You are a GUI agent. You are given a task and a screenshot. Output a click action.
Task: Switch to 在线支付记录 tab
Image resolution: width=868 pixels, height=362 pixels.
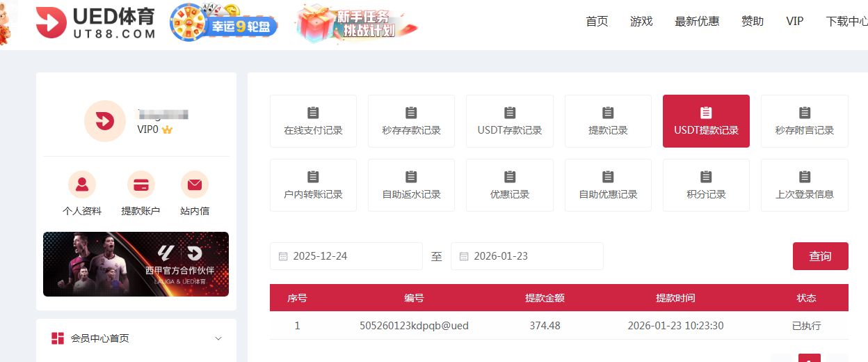(x=313, y=121)
